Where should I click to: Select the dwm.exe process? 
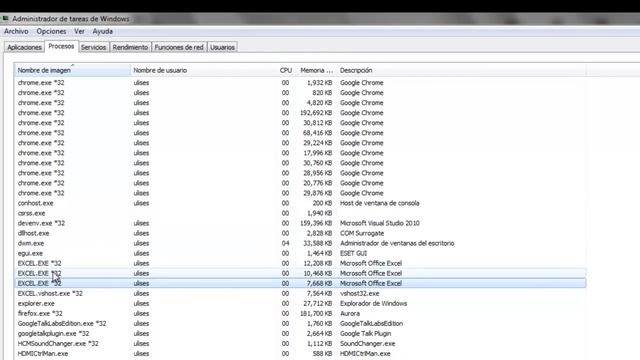pyautogui.click(x=300, y=243)
